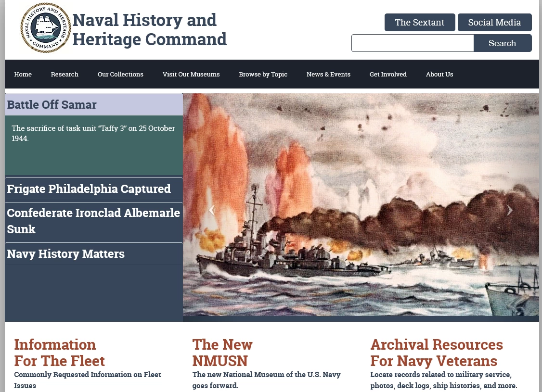Open the Our Collections menu

pos(120,74)
